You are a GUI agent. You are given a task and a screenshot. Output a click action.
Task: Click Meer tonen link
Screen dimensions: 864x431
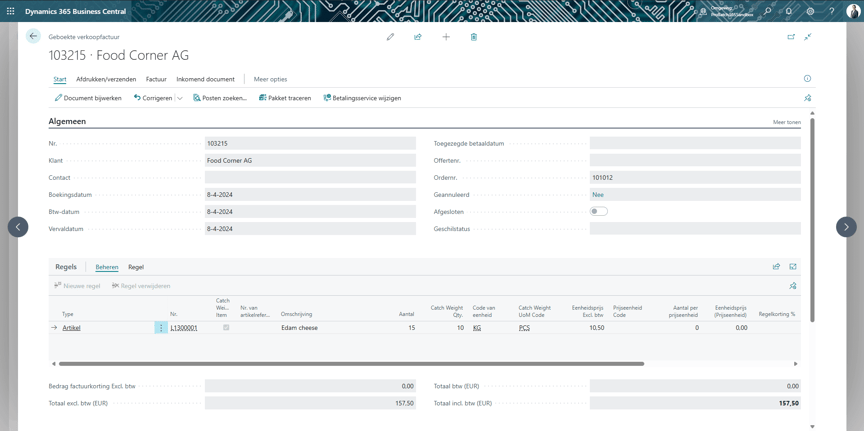[787, 122]
